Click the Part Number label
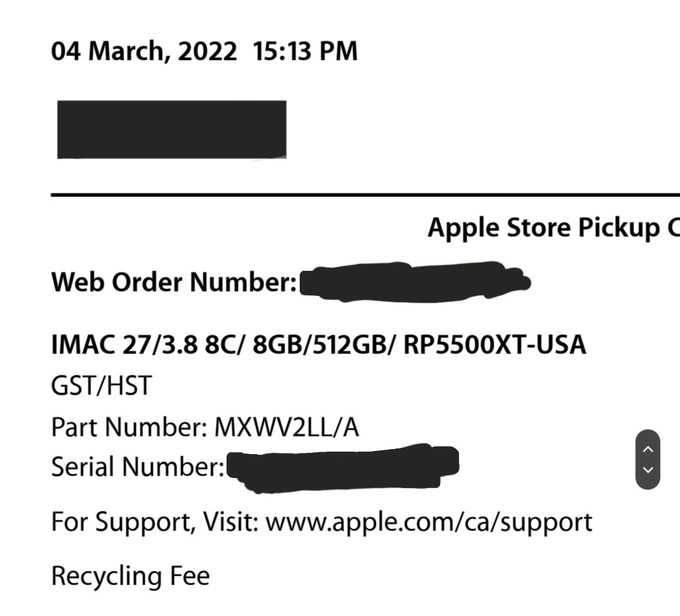This screenshot has height=616, width=680. (x=129, y=427)
